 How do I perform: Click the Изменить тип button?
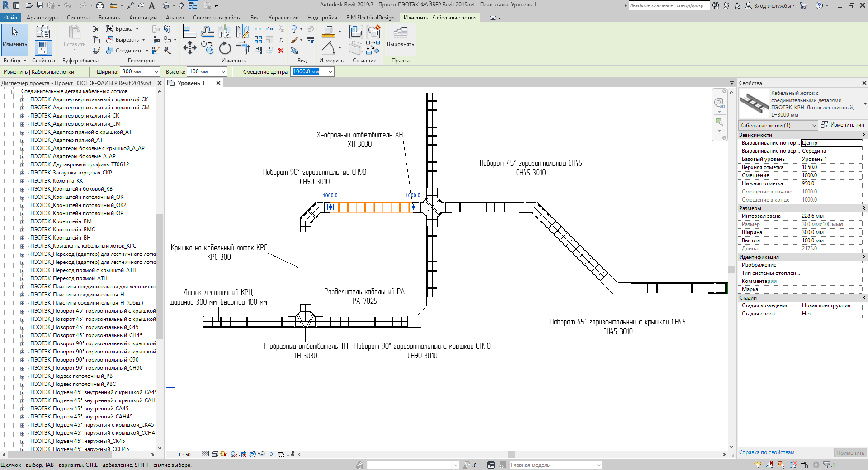843,125
